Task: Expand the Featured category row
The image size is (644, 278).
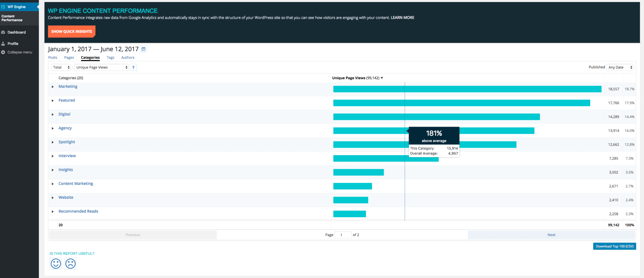Action: tap(53, 100)
